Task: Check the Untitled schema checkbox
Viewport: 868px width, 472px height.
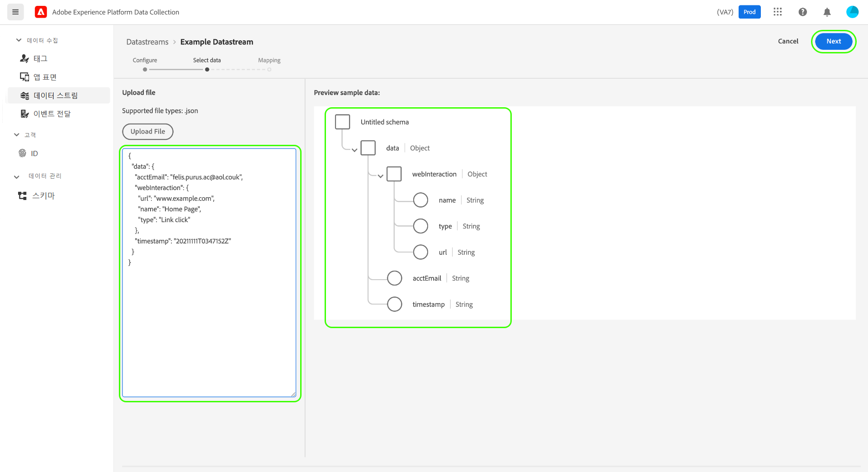Action: 342,122
